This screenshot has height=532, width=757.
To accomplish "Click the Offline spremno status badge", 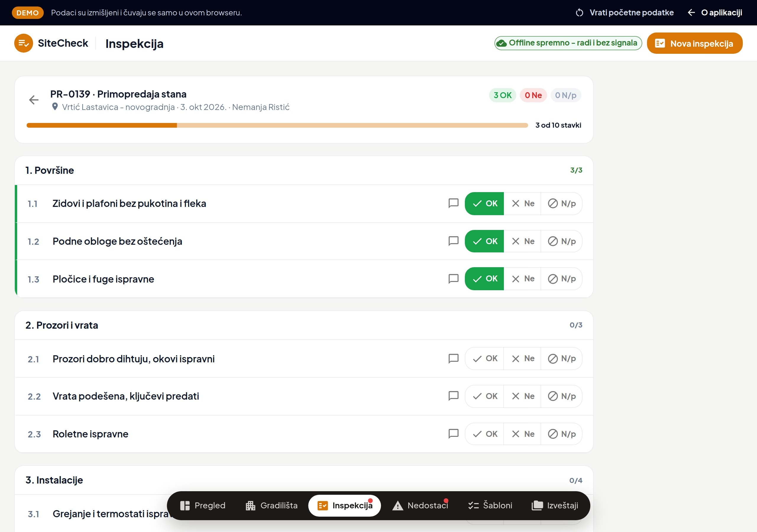I will point(568,43).
